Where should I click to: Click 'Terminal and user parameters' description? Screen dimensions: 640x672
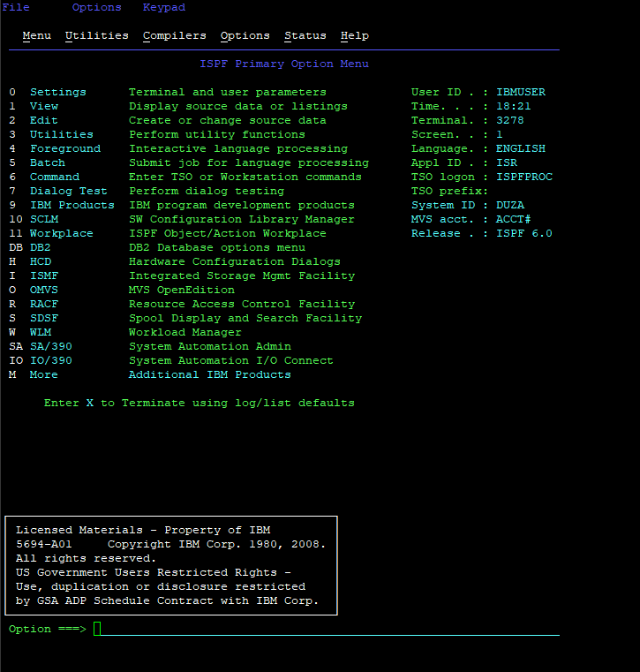click(228, 92)
